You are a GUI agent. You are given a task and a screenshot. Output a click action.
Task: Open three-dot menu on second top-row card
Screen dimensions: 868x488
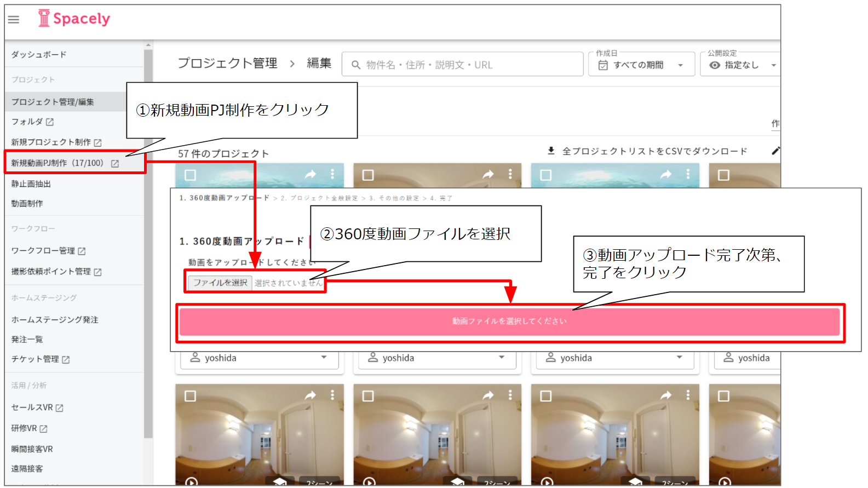point(510,174)
